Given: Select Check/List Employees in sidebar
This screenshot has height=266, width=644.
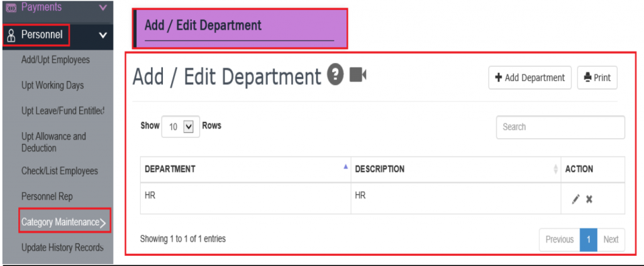Looking at the screenshot, I should 60,171.
